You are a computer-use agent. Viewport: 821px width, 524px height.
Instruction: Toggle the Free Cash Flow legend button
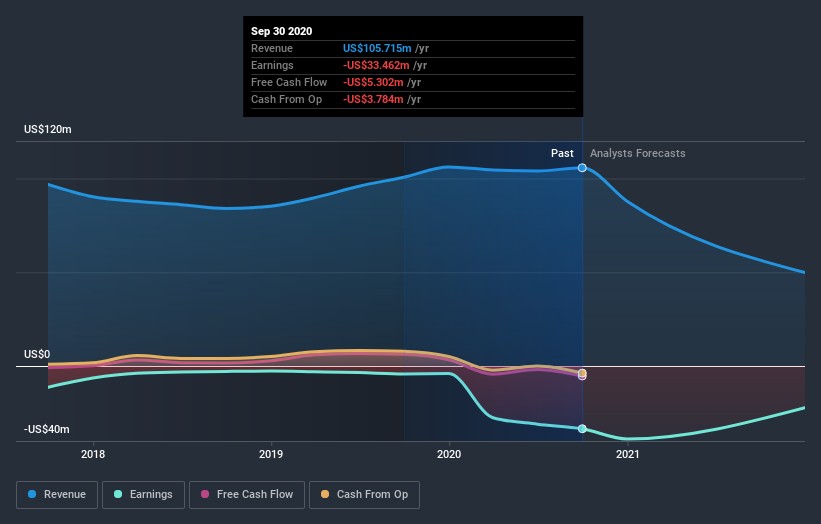click(x=247, y=495)
